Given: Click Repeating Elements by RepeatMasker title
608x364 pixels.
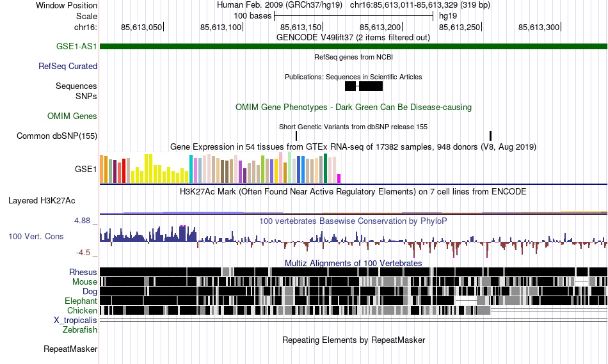Looking at the screenshot, I should tap(354, 340).
